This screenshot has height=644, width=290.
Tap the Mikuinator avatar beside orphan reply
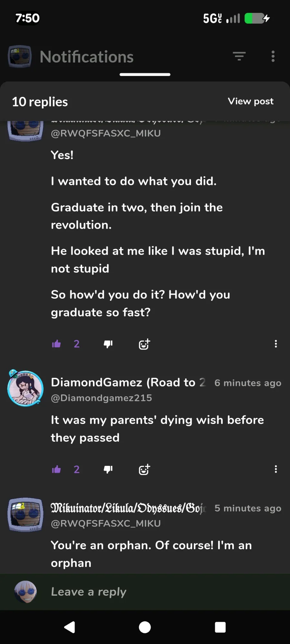click(25, 514)
